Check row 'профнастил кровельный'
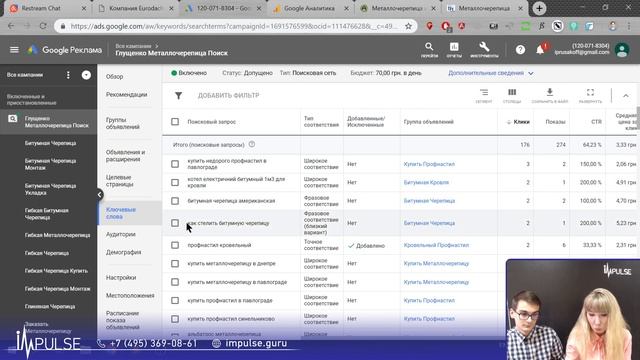640x360 pixels. coord(175,245)
